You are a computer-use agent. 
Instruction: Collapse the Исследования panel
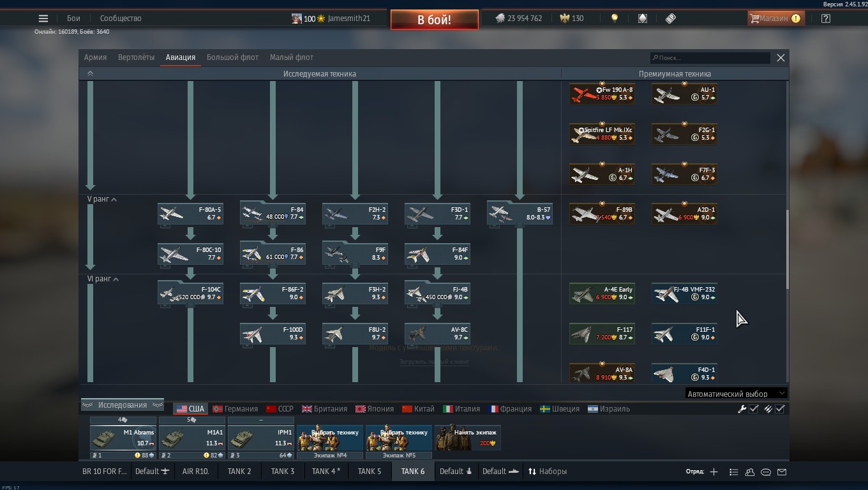123,405
